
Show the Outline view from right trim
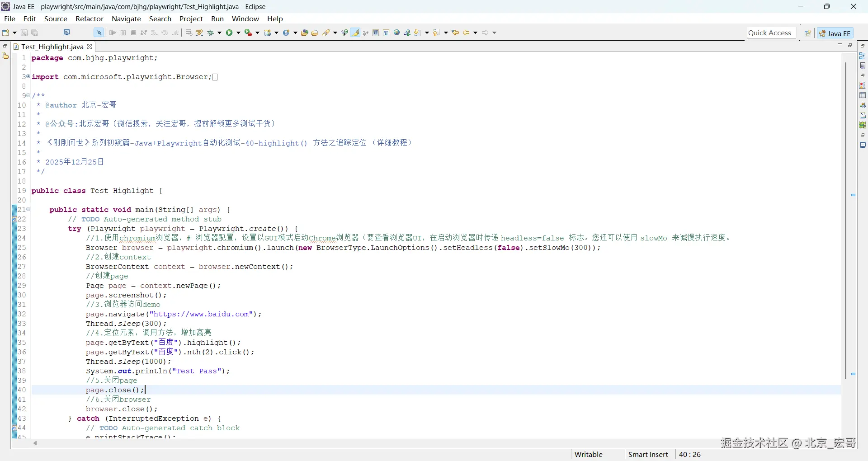[x=863, y=56]
